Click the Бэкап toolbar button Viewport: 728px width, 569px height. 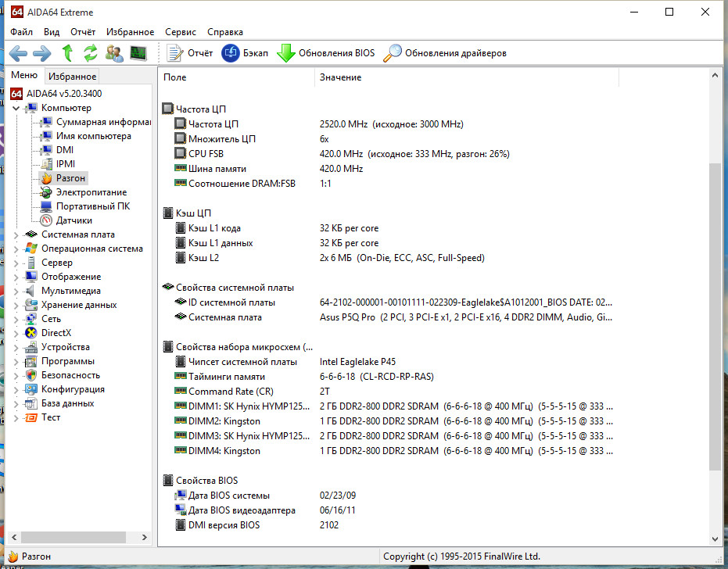[x=245, y=53]
